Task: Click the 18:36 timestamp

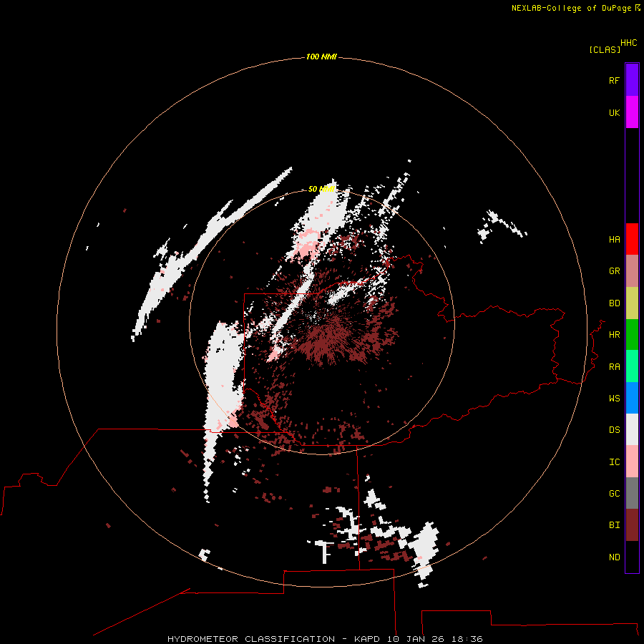Action: pos(467,639)
